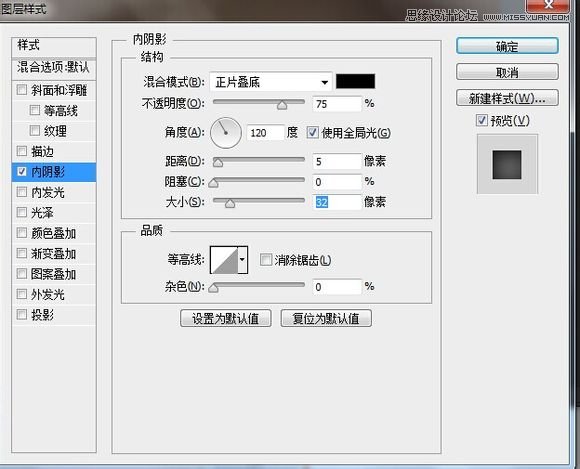Select 混合选项:默认 in the styles list

54,68
